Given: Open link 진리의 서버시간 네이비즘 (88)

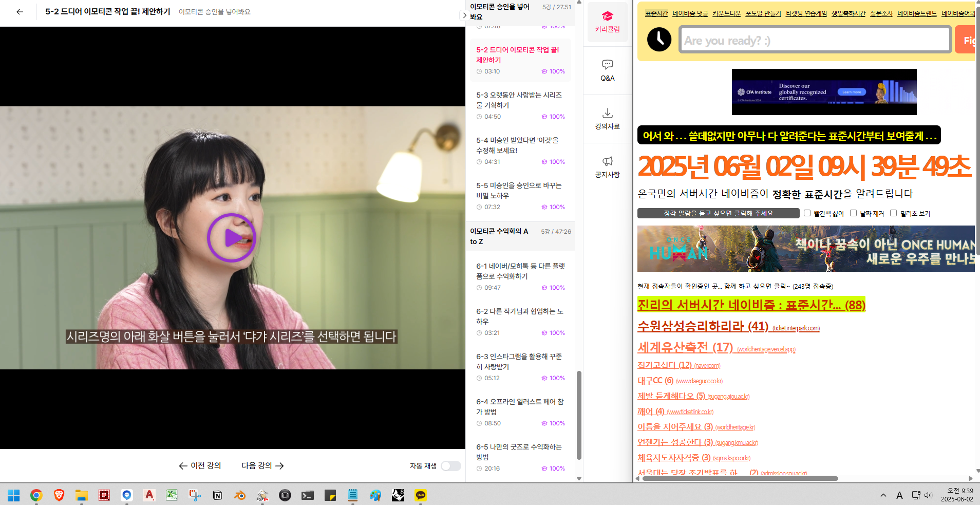Looking at the screenshot, I should pyautogui.click(x=751, y=305).
